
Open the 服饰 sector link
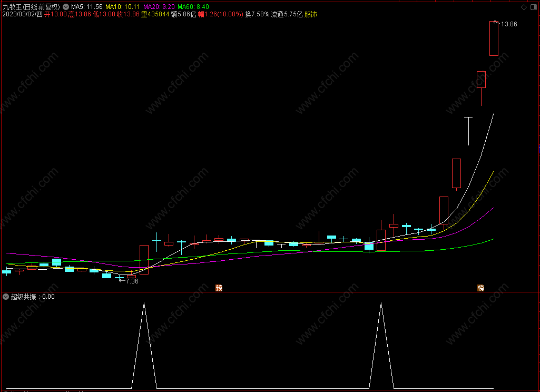click(x=311, y=14)
